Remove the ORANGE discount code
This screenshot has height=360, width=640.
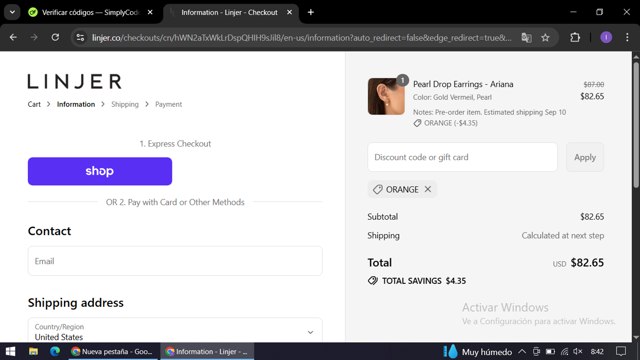(x=428, y=189)
